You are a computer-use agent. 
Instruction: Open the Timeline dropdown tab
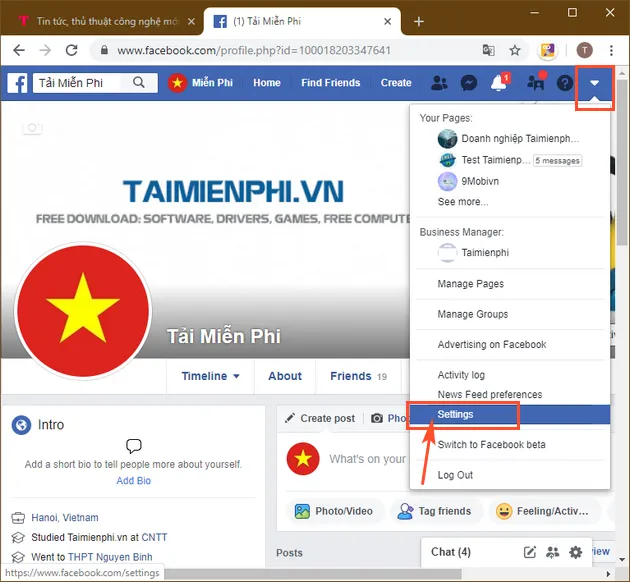pyautogui.click(x=210, y=376)
